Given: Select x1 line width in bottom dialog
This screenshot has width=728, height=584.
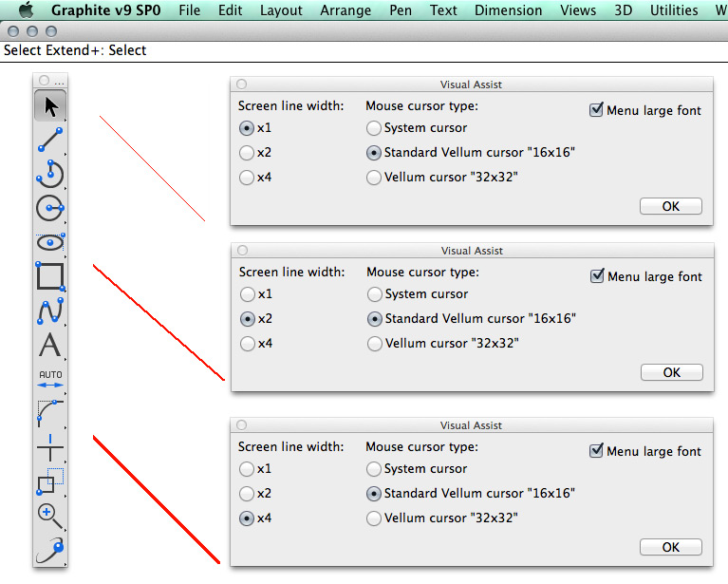Looking at the screenshot, I should pyautogui.click(x=255, y=469).
